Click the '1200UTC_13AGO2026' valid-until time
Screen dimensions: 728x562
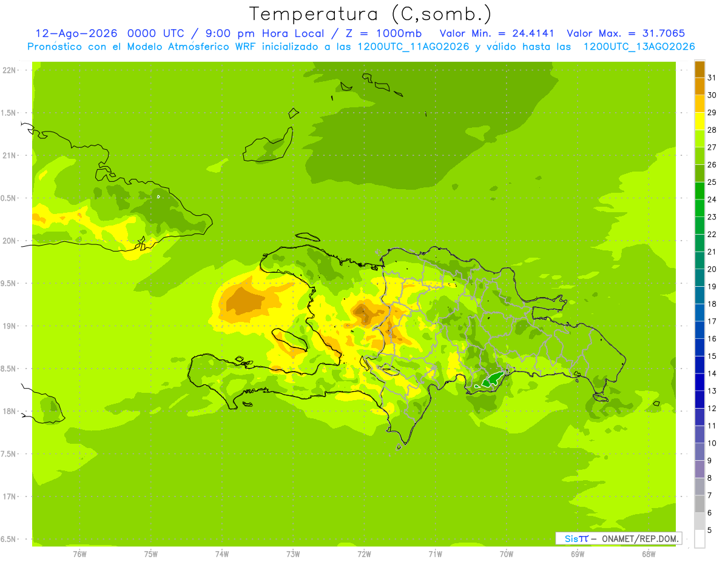(x=639, y=46)
